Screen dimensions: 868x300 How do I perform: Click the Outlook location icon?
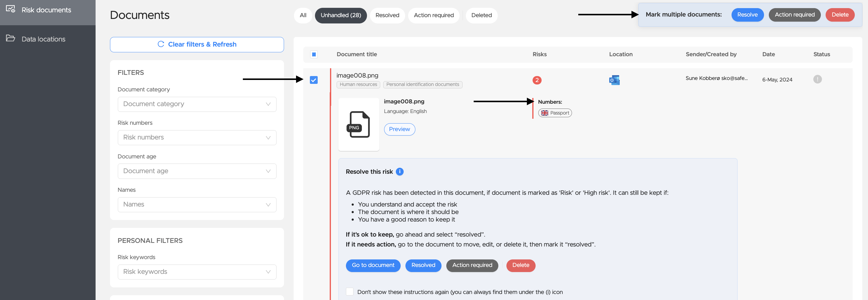coord(614,80)
